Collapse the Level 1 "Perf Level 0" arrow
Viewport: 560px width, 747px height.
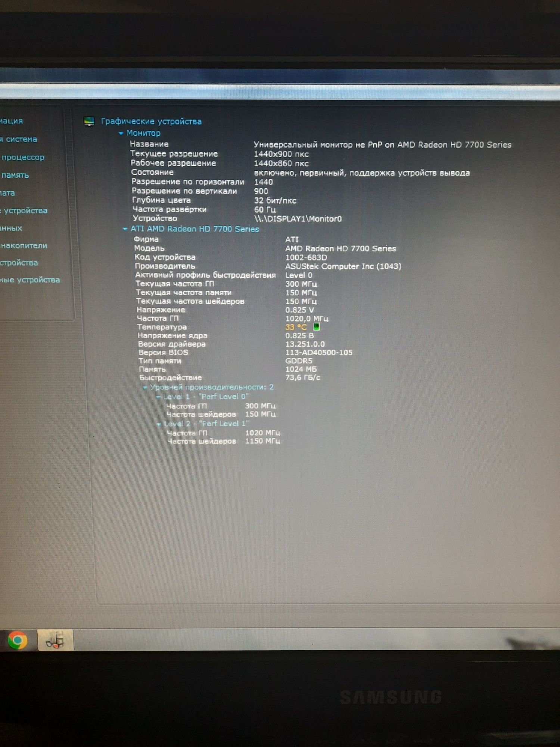click(158, 397)
